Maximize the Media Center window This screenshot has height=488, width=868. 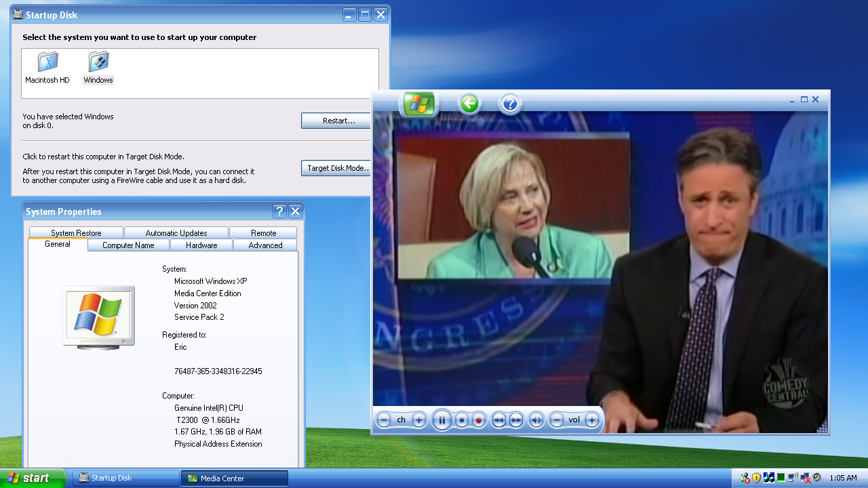click(804, 99)
